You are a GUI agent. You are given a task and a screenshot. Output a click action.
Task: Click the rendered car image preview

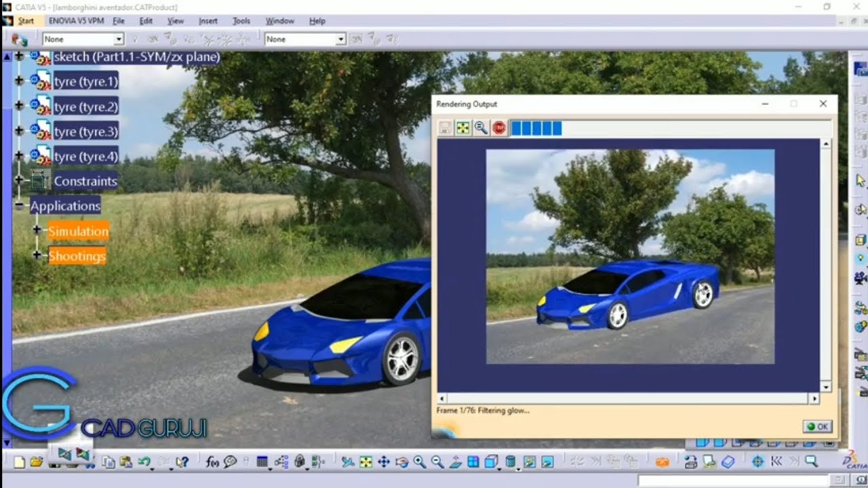click(630, 257)
